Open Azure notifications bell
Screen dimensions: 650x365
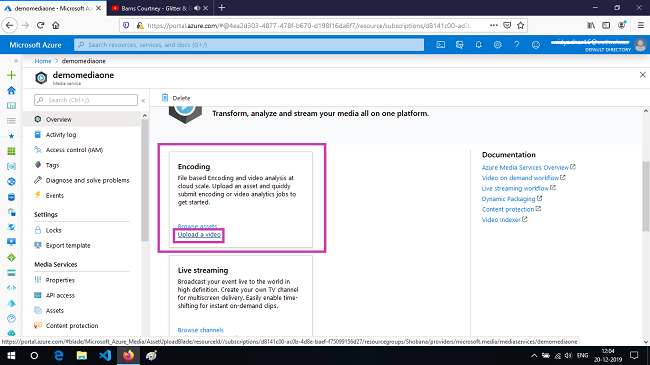pos(478,45)
